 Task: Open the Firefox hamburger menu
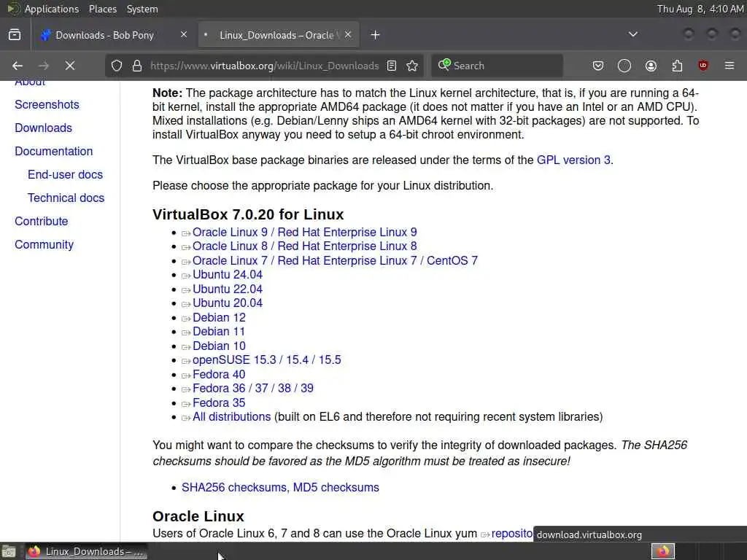pos(729,66)
